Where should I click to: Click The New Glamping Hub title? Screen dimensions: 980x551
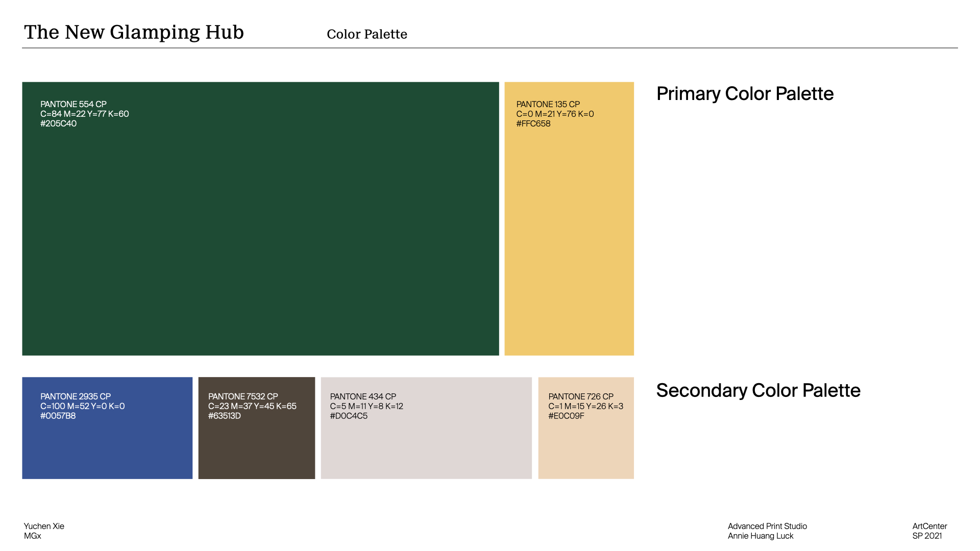pyautogui.click(x=134, y=32)
